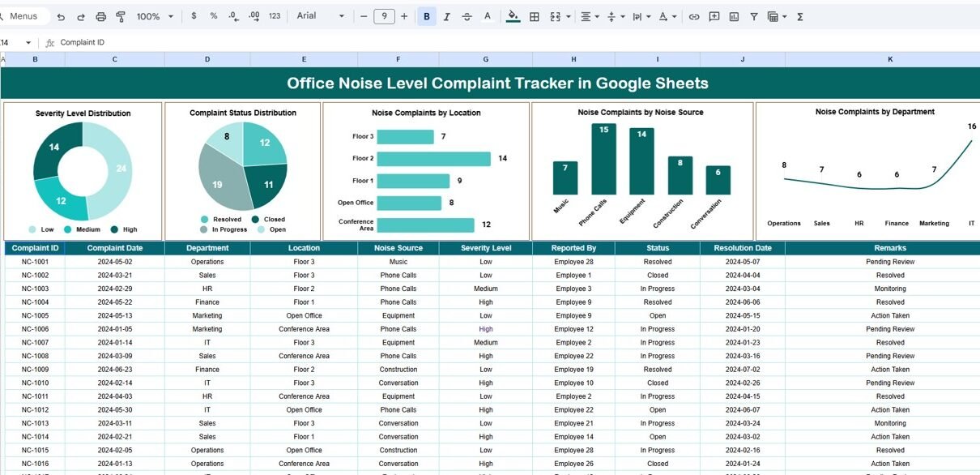Click the Print icon
Image resolution: width=980 pixels, height=475 pixels.
(x=100, y=16)
